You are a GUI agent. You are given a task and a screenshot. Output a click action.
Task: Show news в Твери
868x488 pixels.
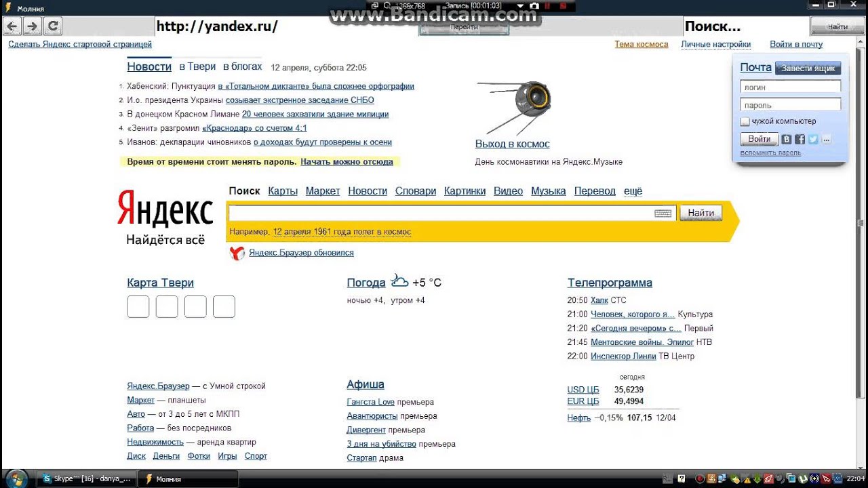(197, 66)
